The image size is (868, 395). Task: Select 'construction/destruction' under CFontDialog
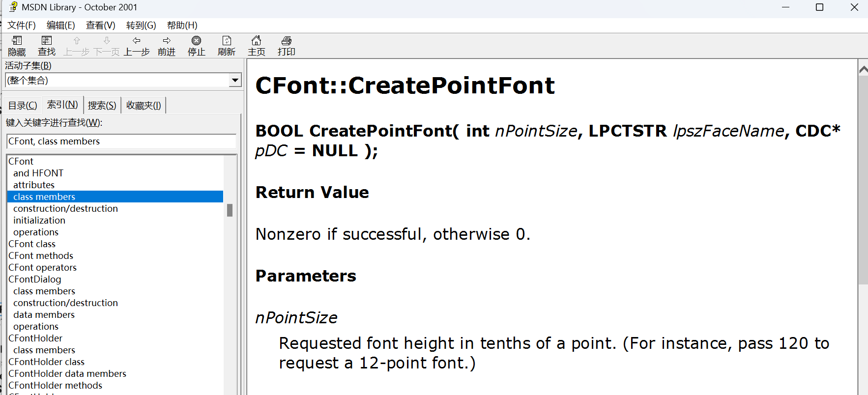point(65,303)
